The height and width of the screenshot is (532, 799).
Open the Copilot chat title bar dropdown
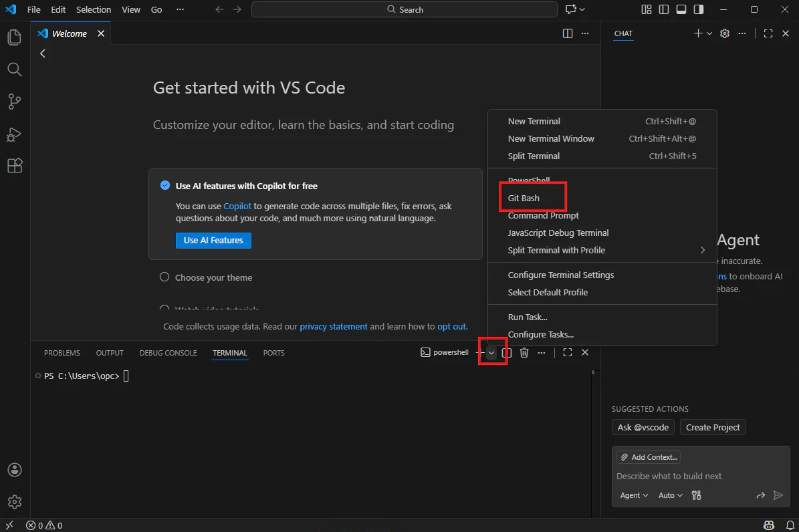tap(582, 9)
